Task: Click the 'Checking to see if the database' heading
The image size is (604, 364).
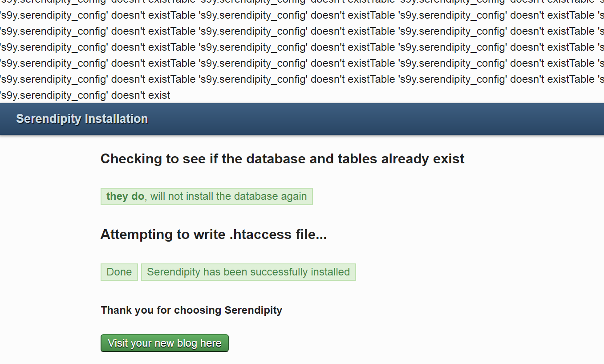Action: tap(282, 159)
